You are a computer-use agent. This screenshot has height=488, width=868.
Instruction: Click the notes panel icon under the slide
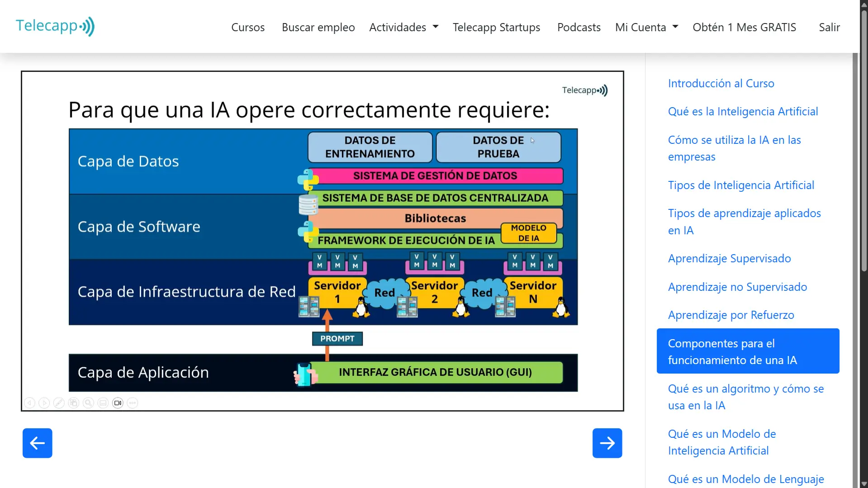pos(103,403)
